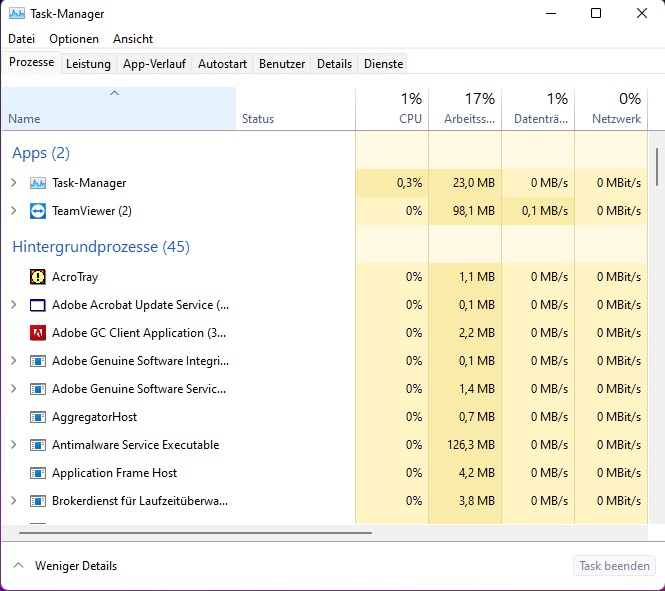Sort processes by CPU column
Image resolution: width=665 pixels, height=591 pixels.
coord(392,109)
